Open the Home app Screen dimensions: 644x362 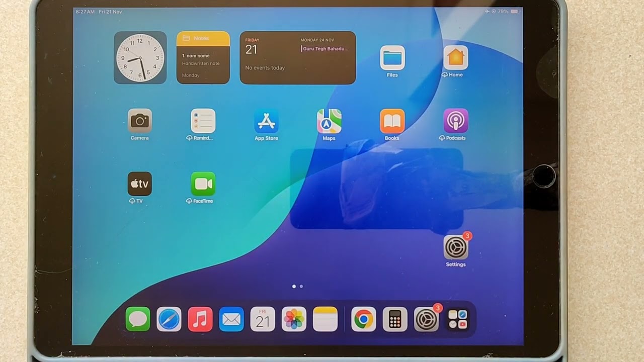pos(455,58)
